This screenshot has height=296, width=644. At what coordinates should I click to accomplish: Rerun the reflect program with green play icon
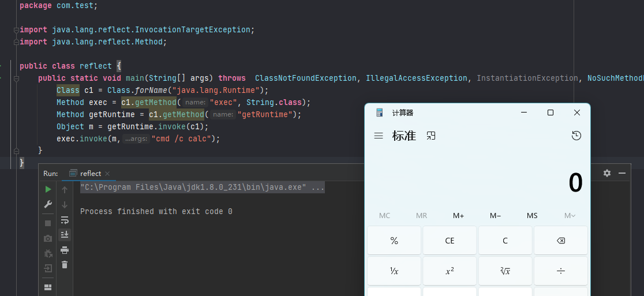coord(48,189)
